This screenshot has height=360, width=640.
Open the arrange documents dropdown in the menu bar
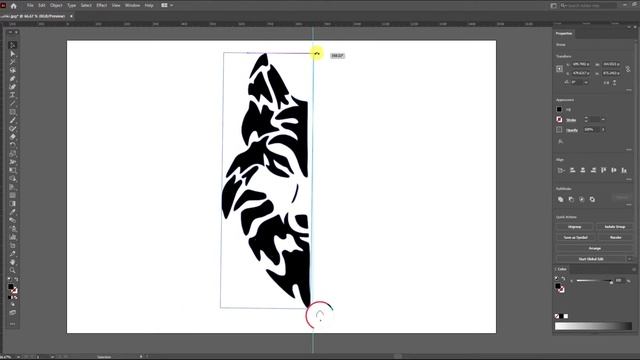(167, 5)
